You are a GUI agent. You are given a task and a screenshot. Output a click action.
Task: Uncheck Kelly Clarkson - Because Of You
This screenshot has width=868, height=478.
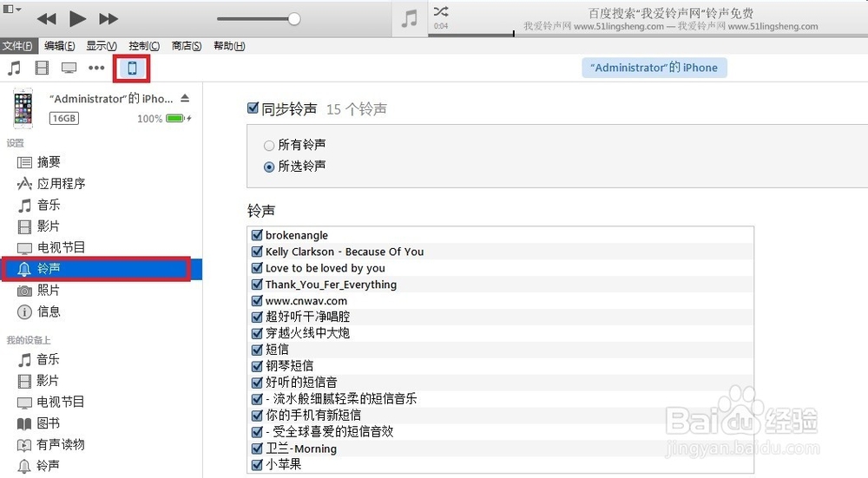tap(257, 252)
